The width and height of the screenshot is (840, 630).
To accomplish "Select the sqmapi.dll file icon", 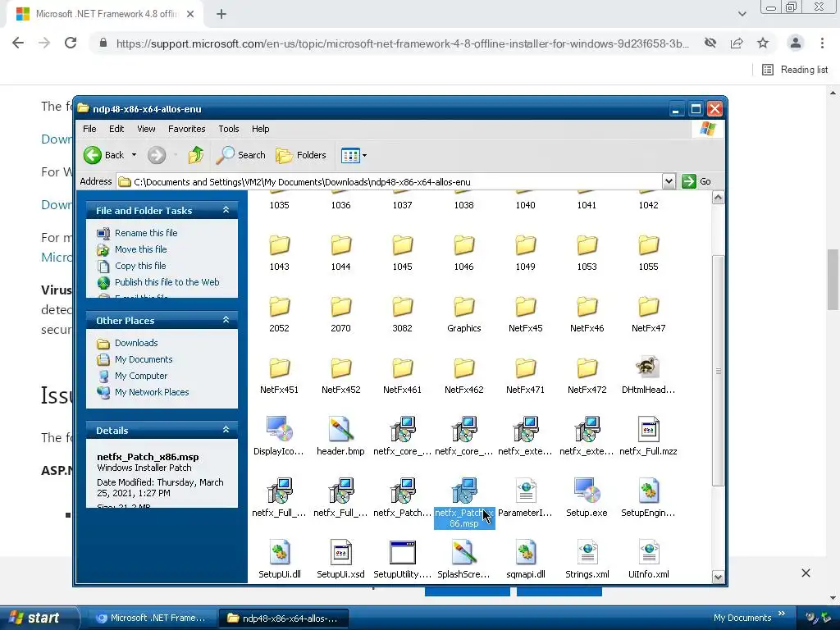I will [x=526, y=552].
